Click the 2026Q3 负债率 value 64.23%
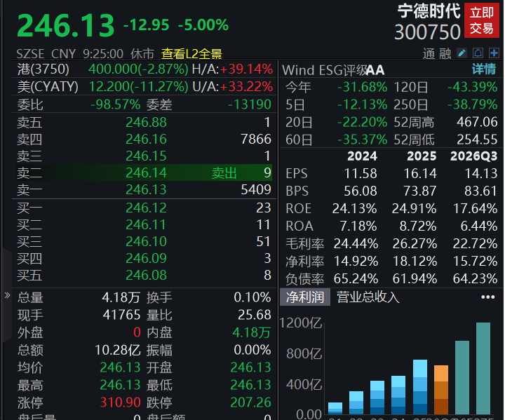 tap(475, 279)
